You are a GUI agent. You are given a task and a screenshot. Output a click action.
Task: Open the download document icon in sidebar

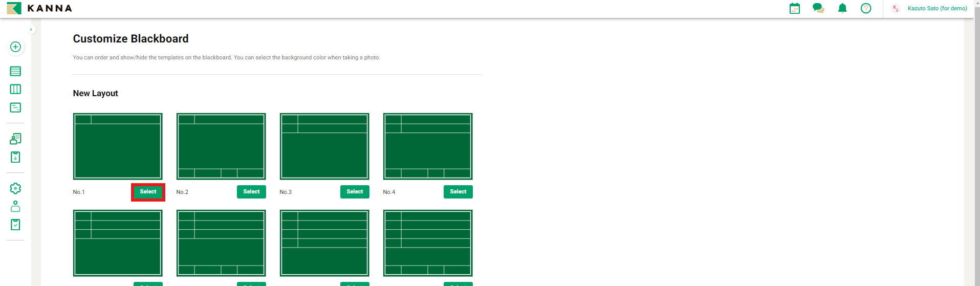coord(15,157)
